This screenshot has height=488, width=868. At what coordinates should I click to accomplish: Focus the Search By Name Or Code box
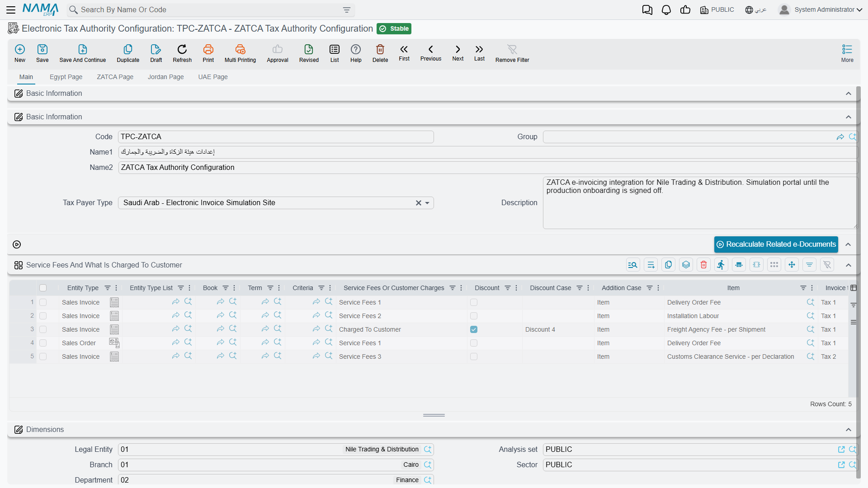pos(211,10)
